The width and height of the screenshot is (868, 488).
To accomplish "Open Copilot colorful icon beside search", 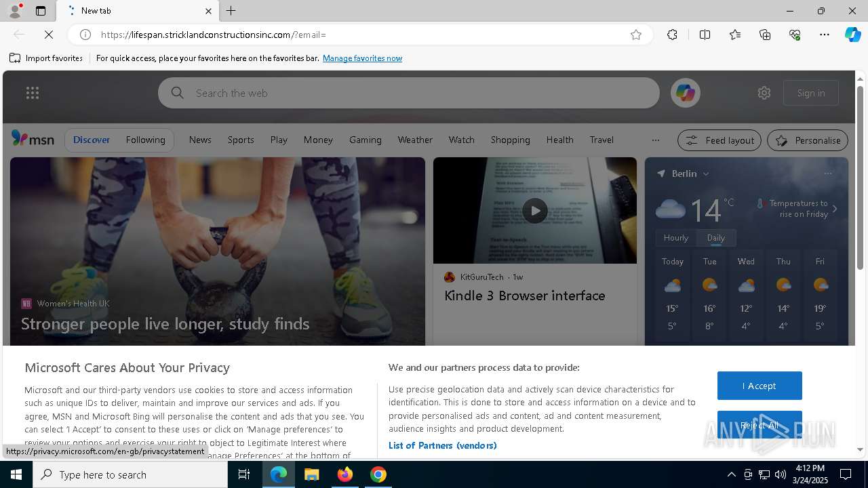I will 685,93.
